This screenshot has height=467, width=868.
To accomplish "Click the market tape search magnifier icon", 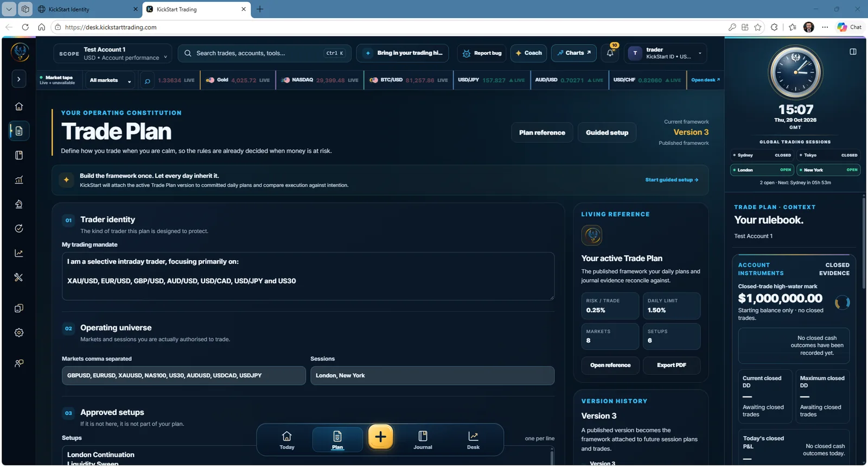I will point(147,81).
